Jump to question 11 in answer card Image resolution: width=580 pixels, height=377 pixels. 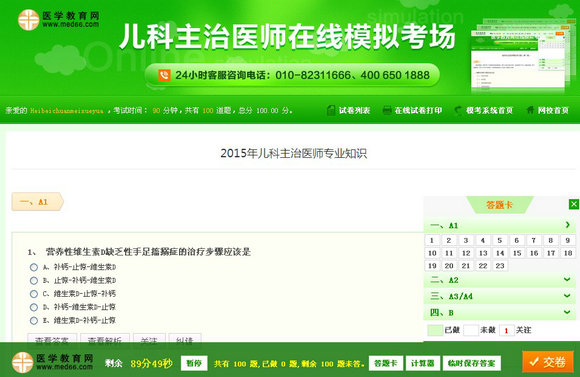click(449, 253)
